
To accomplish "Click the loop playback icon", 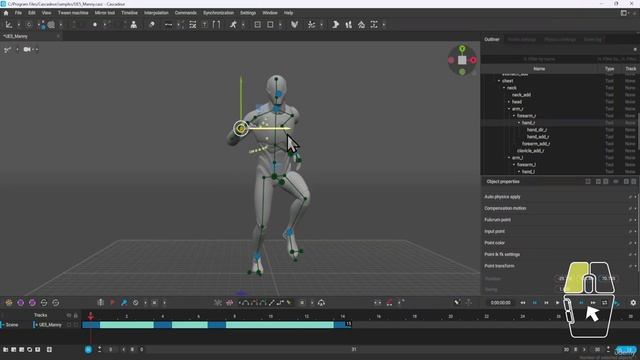I will pos(604,303).
